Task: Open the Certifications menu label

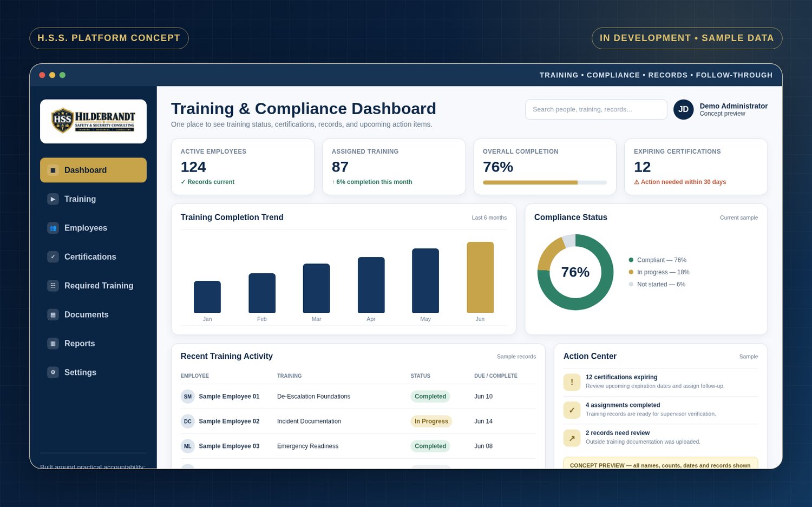Action: (x=90, y=257)
